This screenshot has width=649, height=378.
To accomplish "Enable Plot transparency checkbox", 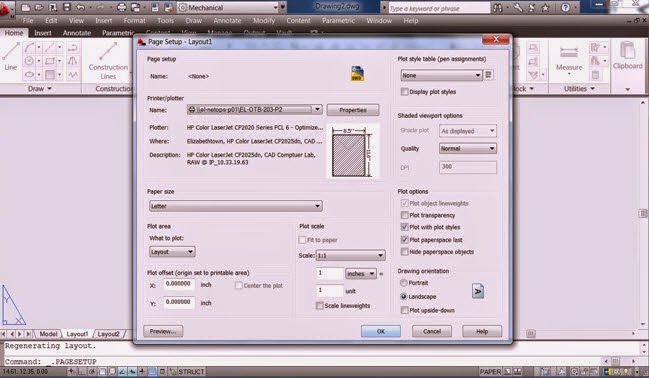I will pyautogui.click(x=405, y=215).
